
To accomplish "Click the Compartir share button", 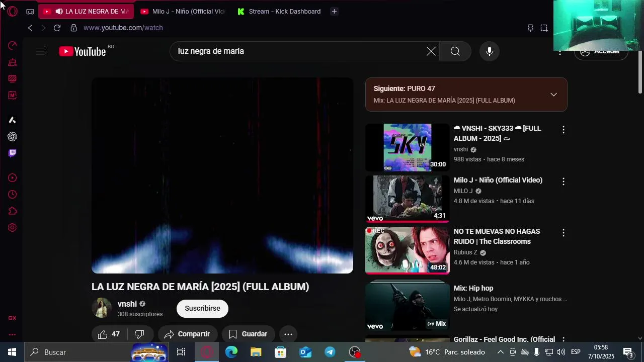I will 188,334.
